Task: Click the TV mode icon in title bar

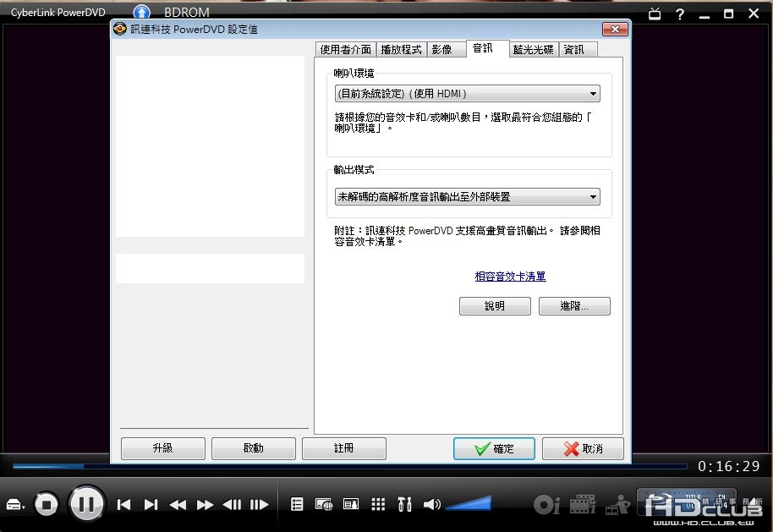Action: pos(655,14)
